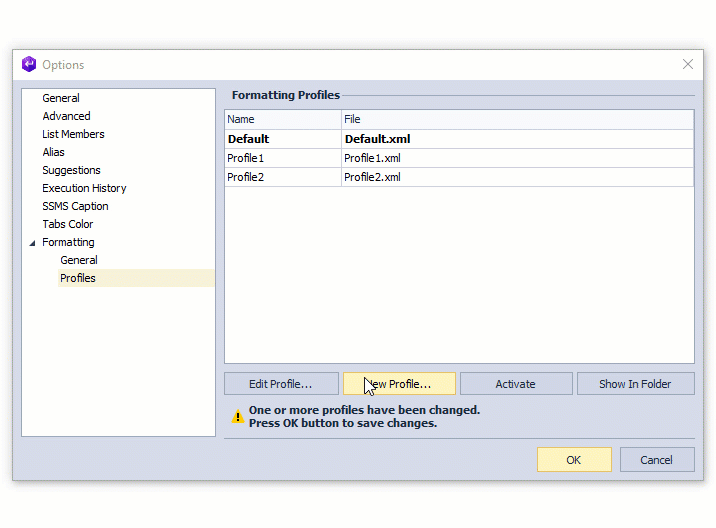Open the Advanced options page
Screen dimensions: 716x528
coord(66,116)
